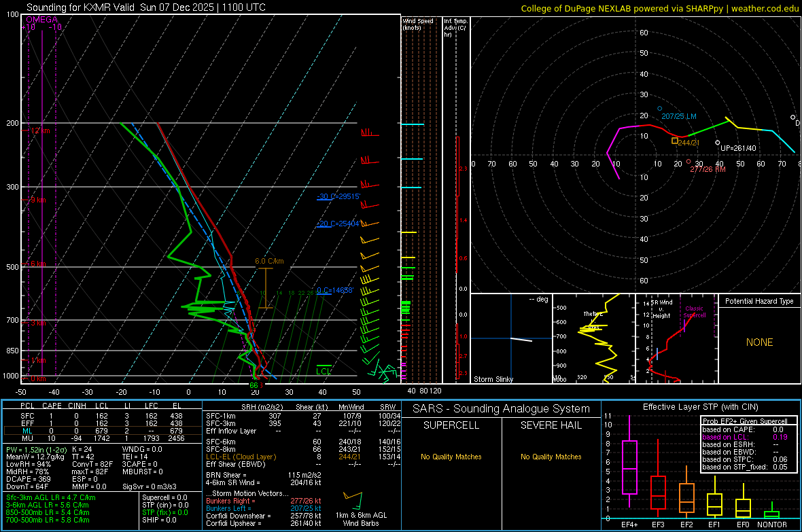This screenshot has height=532, width=802.
Task: Click the Inf. Temp. Adv. heading
Action: pos(455,28)
